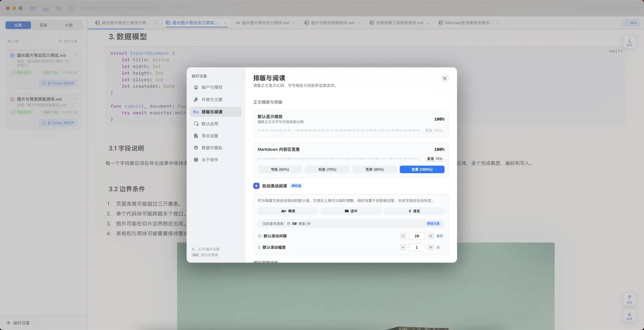Decrease 默认滚动间隔 with minus button
The width and height of the screenshot is (644, 330).
[x=403, y=236]
